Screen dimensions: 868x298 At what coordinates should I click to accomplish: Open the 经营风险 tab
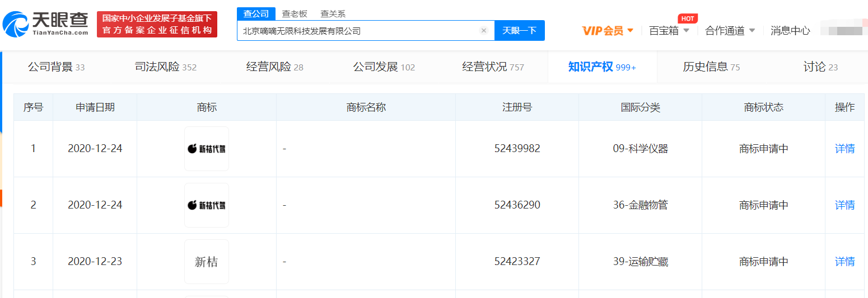pyautogui.click(x=275, y=67)
